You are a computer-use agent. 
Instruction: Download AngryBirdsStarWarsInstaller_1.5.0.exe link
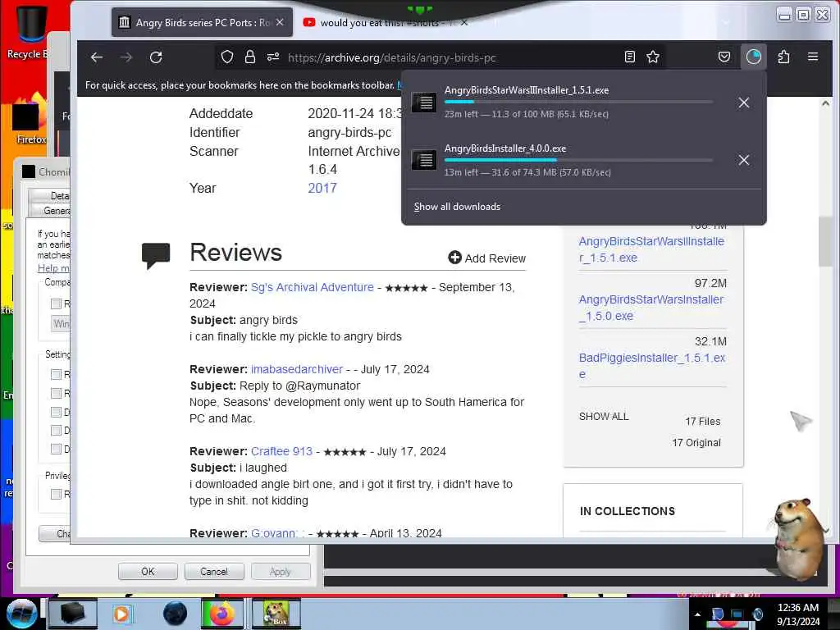(651, 308)
